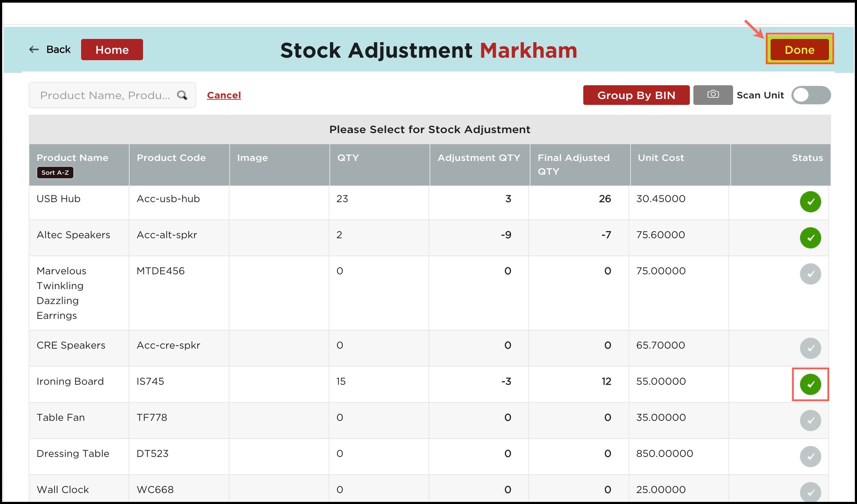Toggle USB Hub status checkmark
The image size is (857, 504).
coord(810,202)
